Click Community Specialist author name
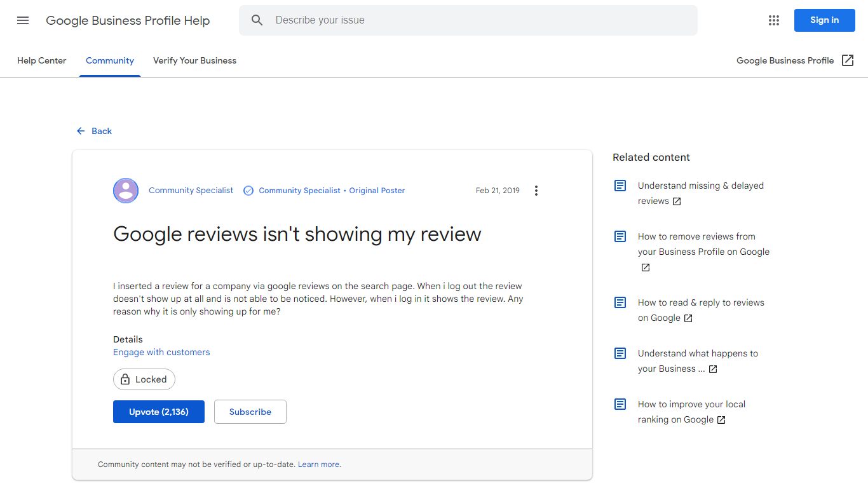 191,191
